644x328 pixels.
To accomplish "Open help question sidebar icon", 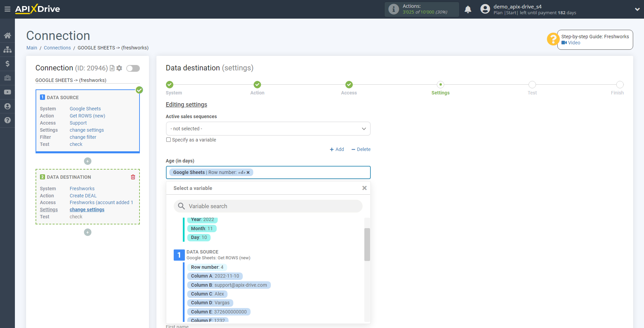I will [x=7, y=120].
